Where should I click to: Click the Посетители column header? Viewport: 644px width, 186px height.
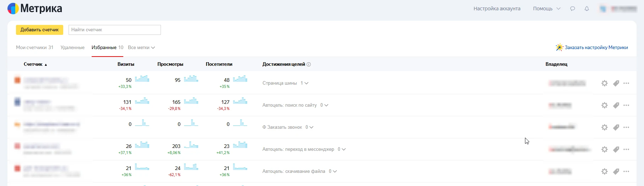tap(219, 64)
